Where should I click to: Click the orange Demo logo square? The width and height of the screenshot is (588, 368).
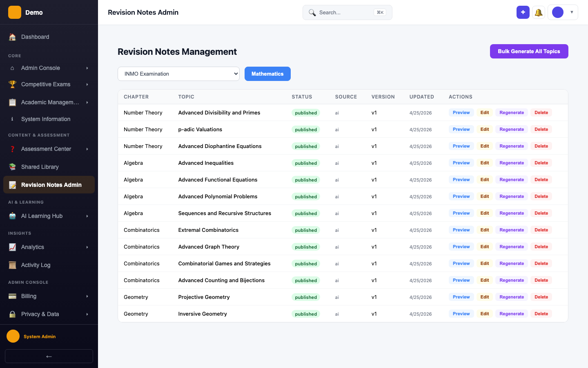pyautogui.click(x=15, y=12)
